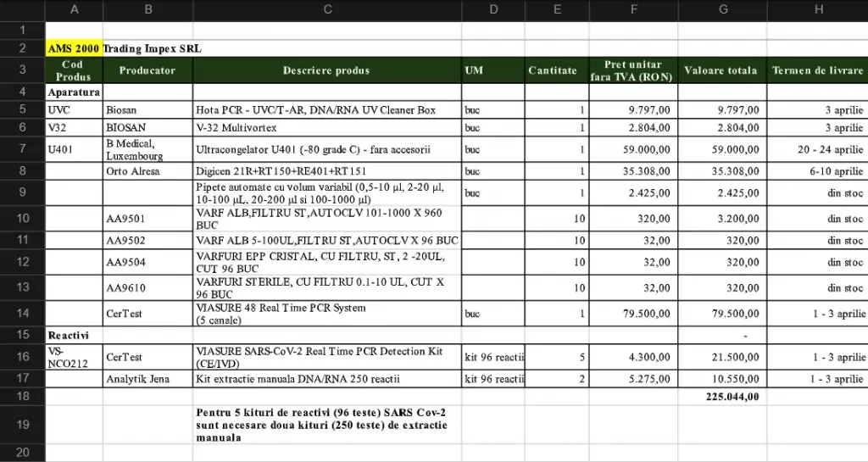Click the 'Hota PCR - UVC/T-AR' description cell
The width and height of the screenshot is (868, 462).
[327, 109]
